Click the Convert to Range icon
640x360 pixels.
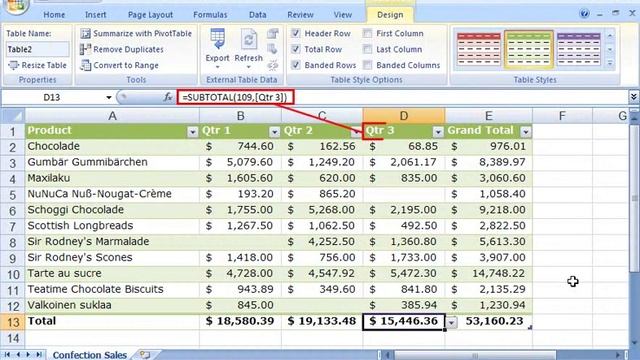[85, 65]
